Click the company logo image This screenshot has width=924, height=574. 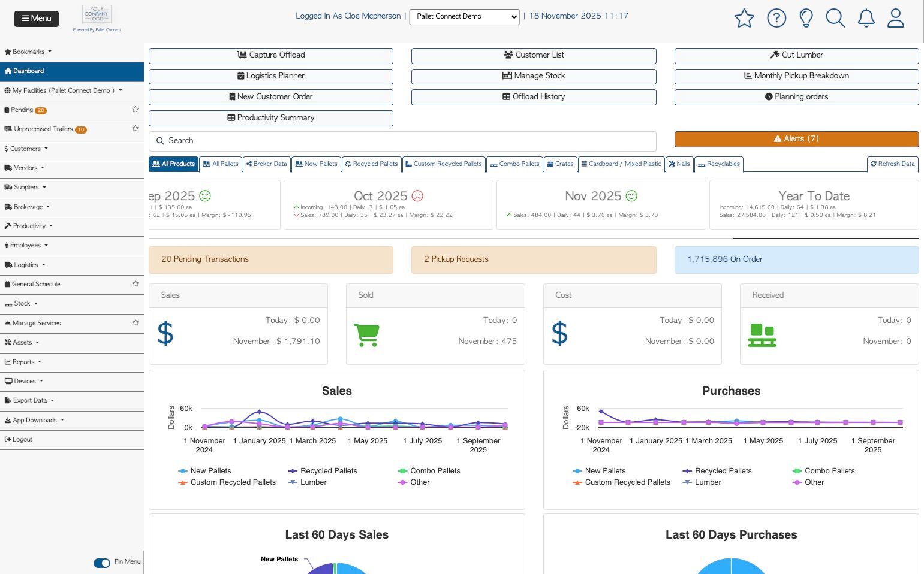tap(97, 14)
